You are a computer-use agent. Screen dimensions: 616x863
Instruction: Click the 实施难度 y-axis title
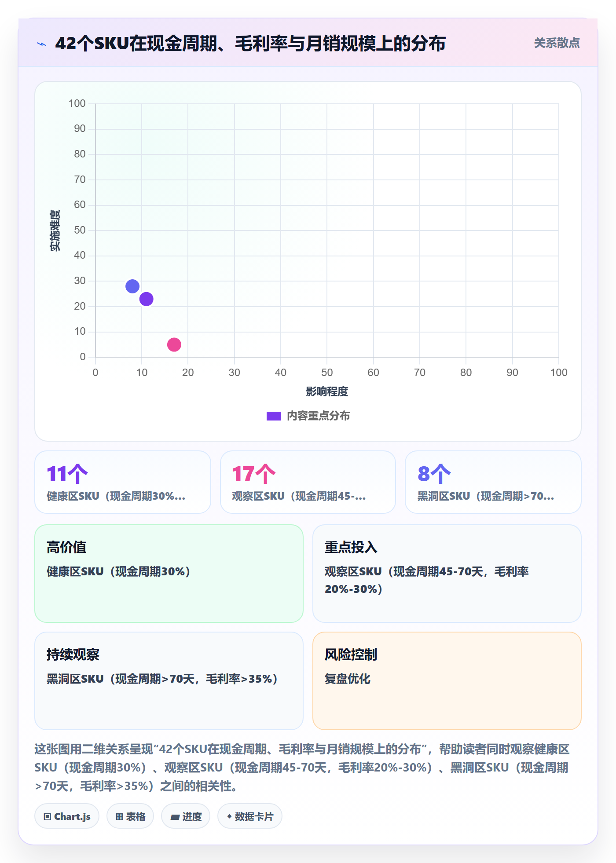(x=55, y=230)
